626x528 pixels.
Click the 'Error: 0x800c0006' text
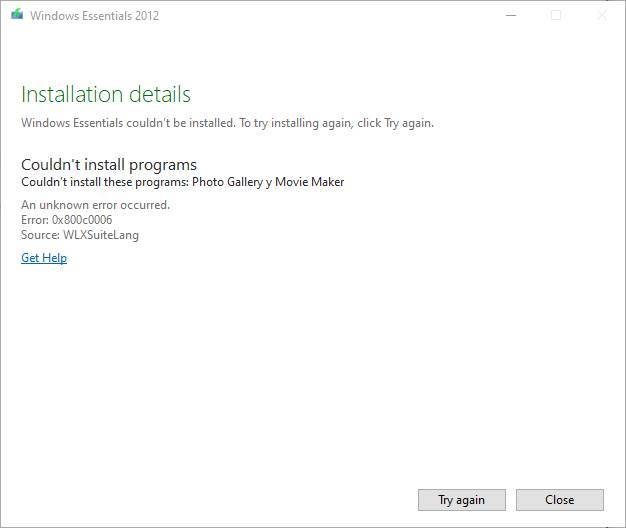(x=67, y=220)
